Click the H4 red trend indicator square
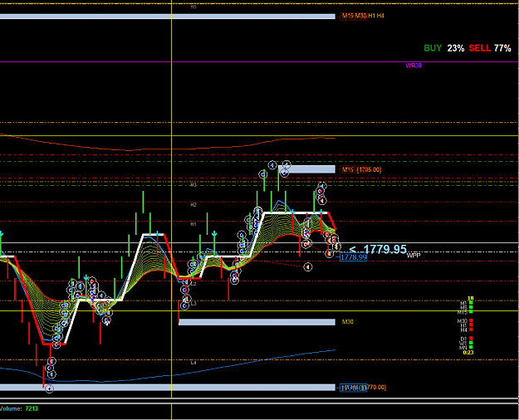The height and width of the screenshot is (420, 519). click(x=471, y=330)
